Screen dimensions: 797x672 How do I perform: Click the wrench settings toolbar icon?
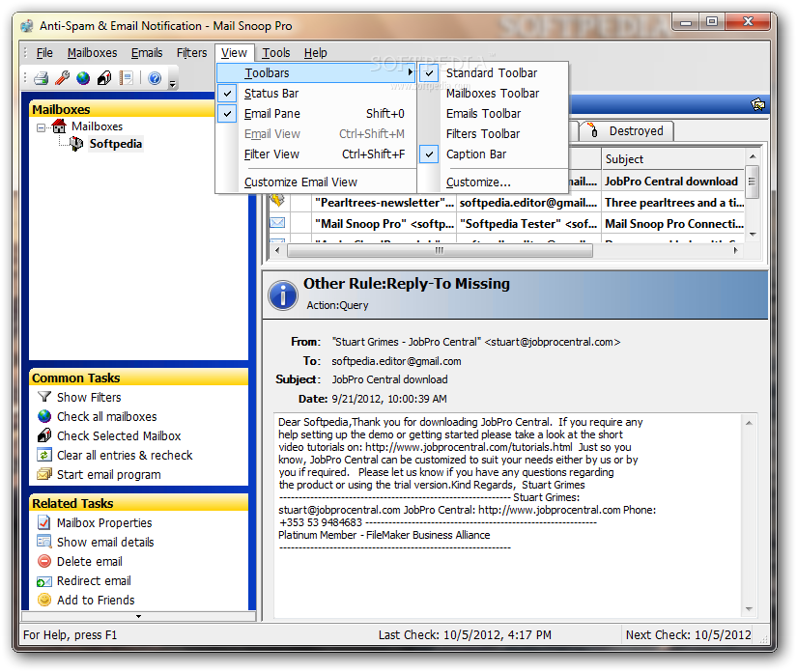tap(62, 78)
